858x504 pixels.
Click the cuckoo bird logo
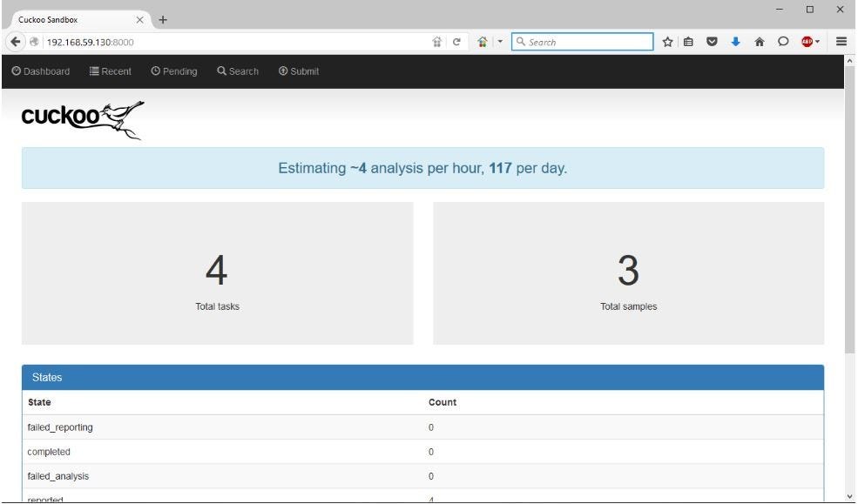click(83, 119)
